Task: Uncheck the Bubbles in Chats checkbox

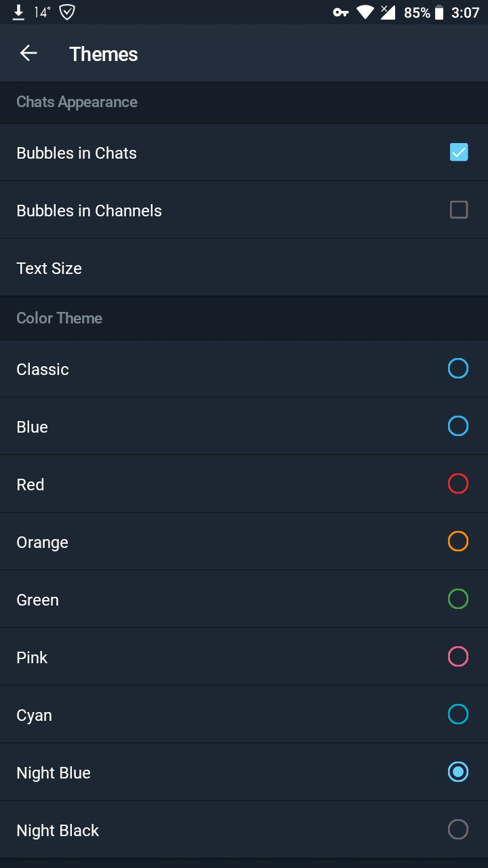Action: [x=459, y=153]
